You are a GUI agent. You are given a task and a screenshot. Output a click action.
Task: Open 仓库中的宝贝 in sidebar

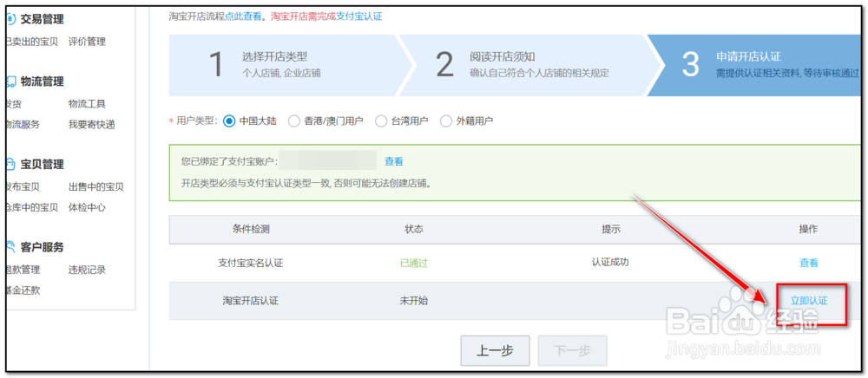click(31, 207)
